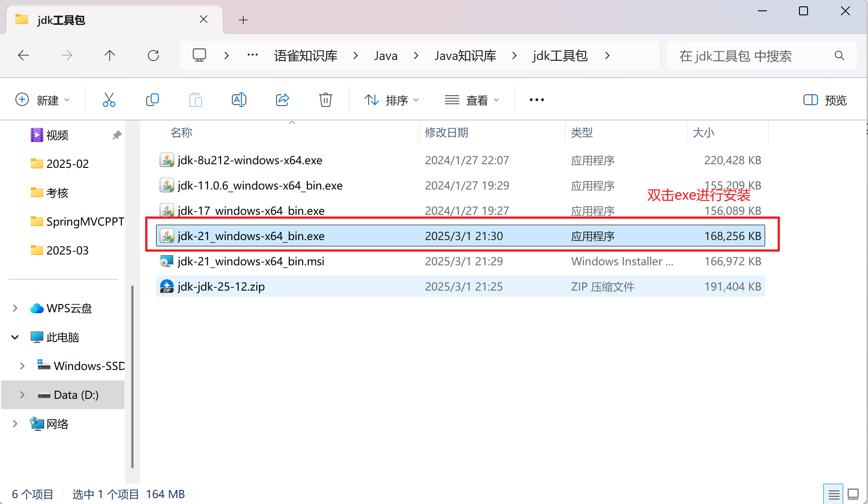Expand the Data (D:) drive node
The height and width of the screenshot is (504, 868).
22,395
